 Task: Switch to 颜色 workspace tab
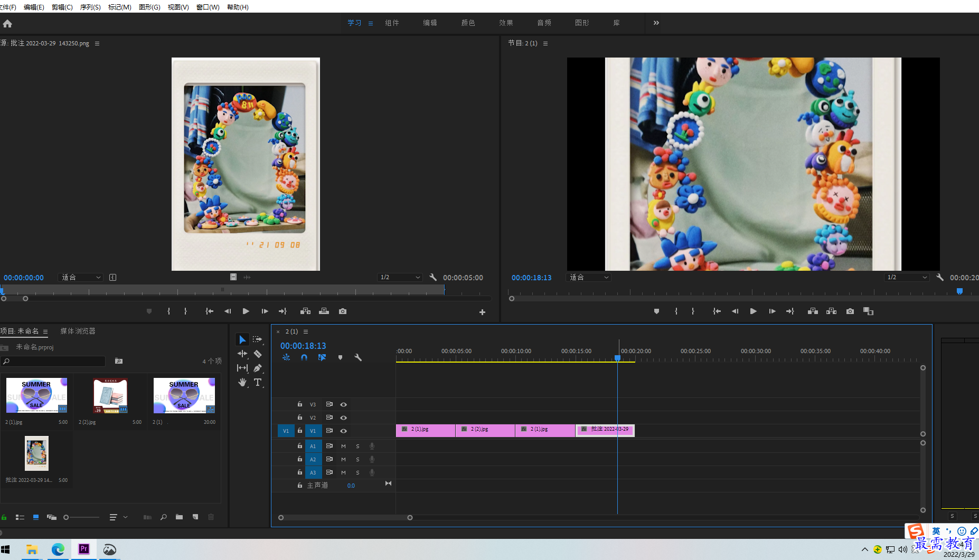[468, 23]
